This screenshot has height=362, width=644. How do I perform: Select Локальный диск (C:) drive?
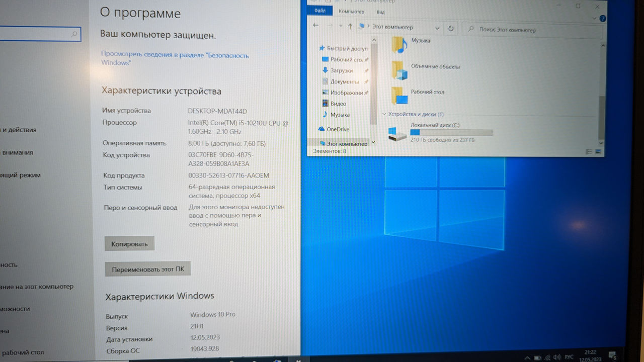click(440, 133)
